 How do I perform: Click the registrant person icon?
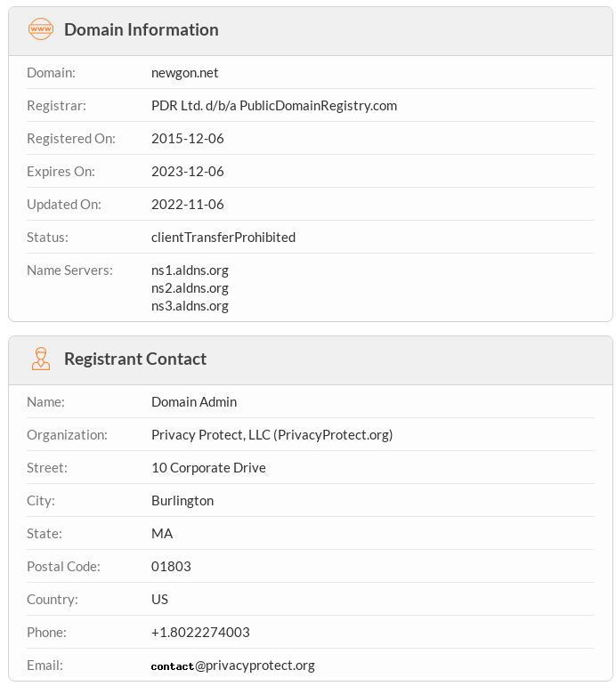point(41,359)
